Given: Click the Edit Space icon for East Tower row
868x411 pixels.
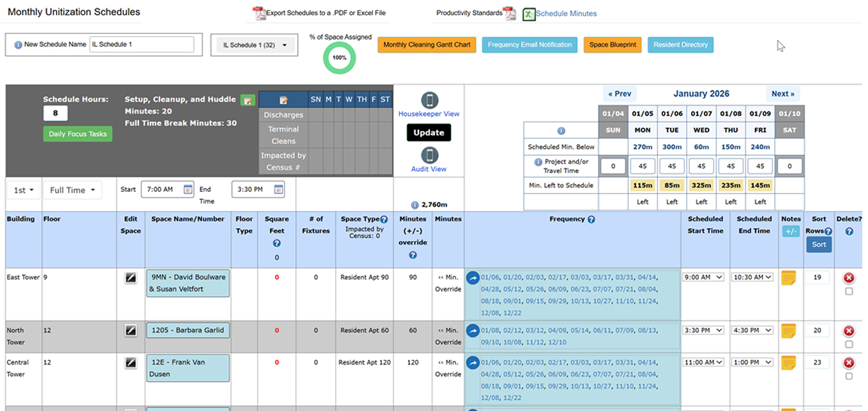Looking at the screenshot, I should [131, 278].
